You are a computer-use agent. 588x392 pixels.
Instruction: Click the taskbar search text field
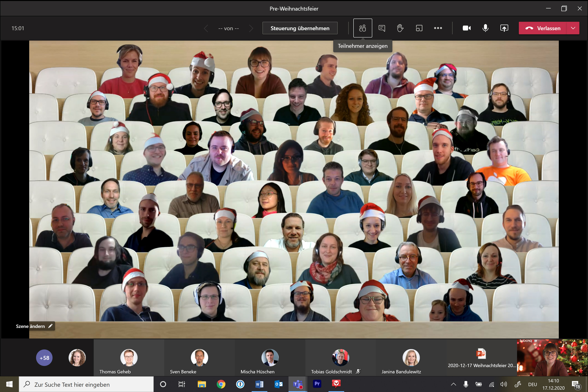(x=86, y=384)
